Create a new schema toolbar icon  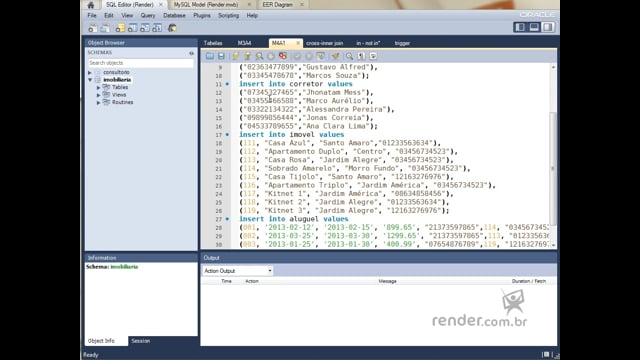[120, 28]
